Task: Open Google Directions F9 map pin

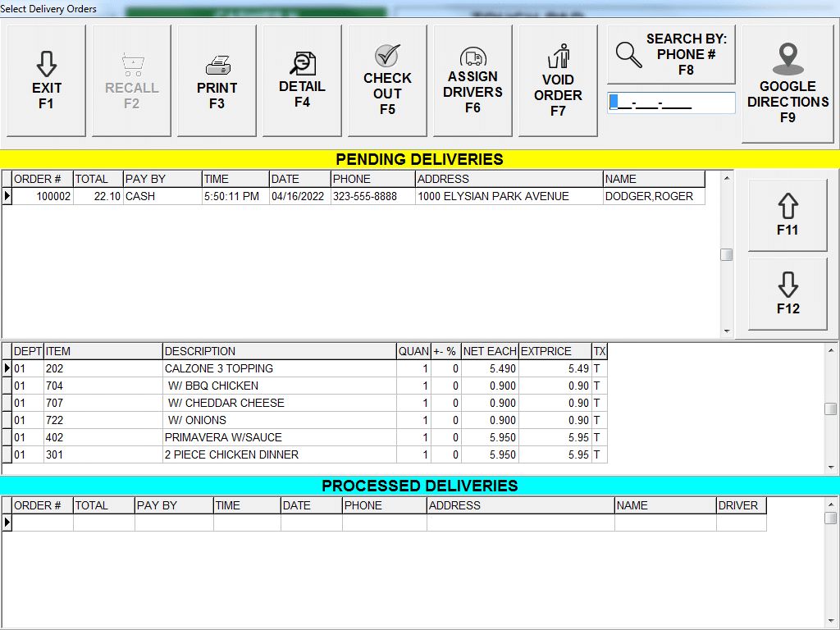Action: click(x=787, y=58)
